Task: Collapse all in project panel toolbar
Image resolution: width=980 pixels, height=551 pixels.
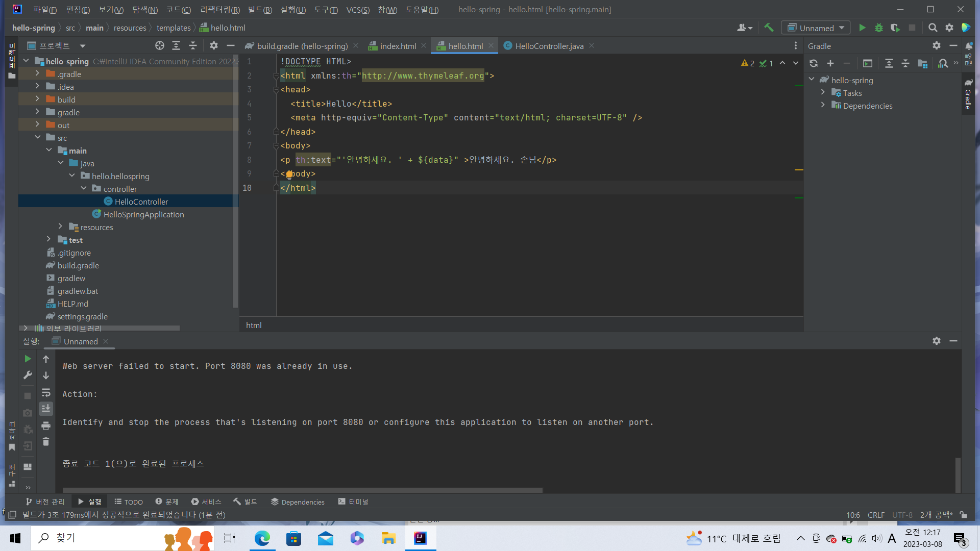Action: click(193, 46)
